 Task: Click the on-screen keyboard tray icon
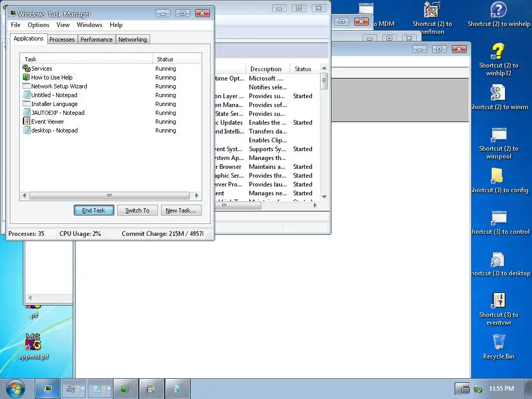(465, 389)
